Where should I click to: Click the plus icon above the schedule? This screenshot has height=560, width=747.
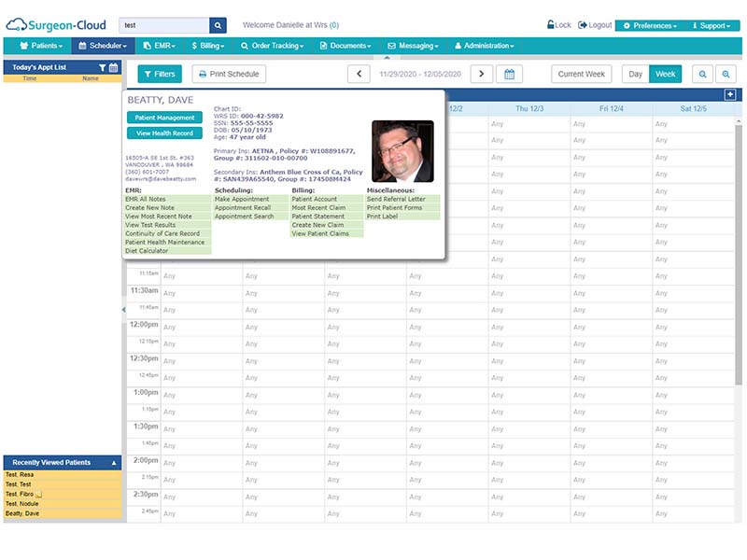pyautogui.click(x=730, y=95)
